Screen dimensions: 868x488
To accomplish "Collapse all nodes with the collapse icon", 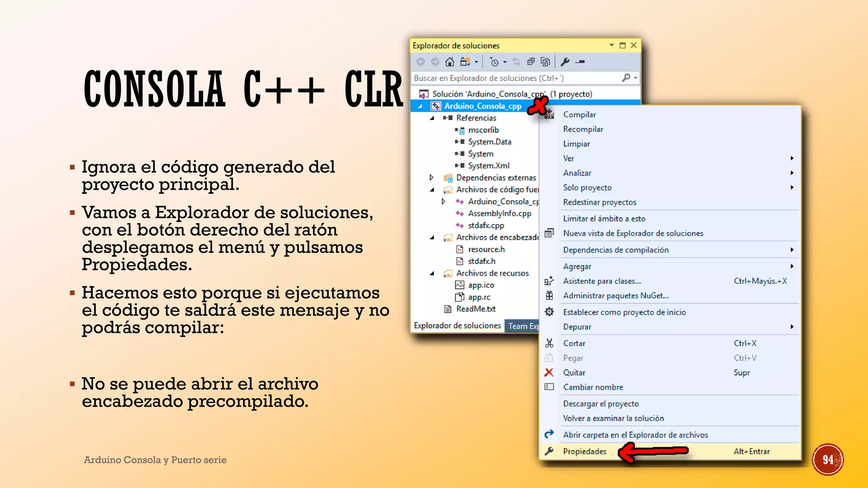I will pyautogui.click(x=531, y=62).
